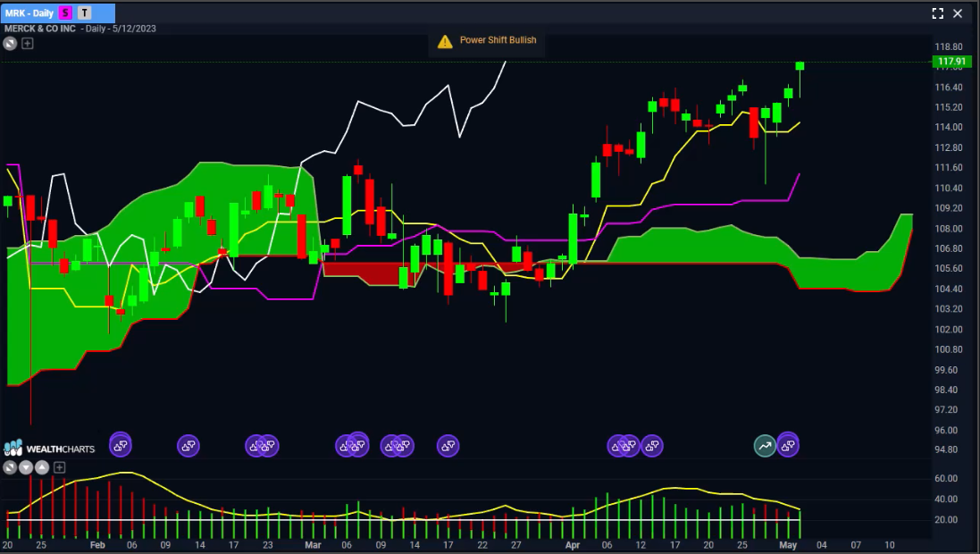Click the magenta S badge on the MRK tab
Image resolution: width=980 pixels, height=554 pixels.
coord(65,13)
